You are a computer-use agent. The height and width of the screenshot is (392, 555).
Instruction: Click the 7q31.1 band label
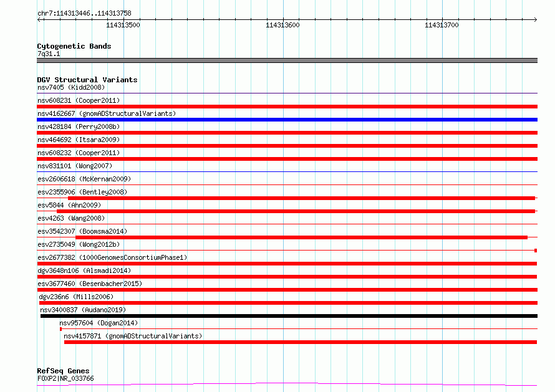[49, 54]
